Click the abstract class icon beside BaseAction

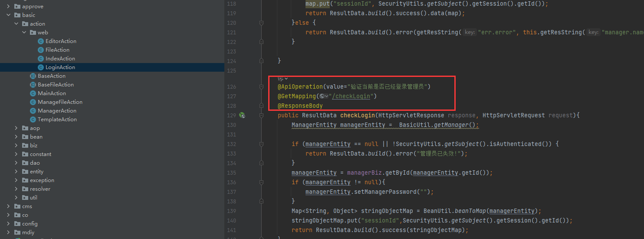33,76
